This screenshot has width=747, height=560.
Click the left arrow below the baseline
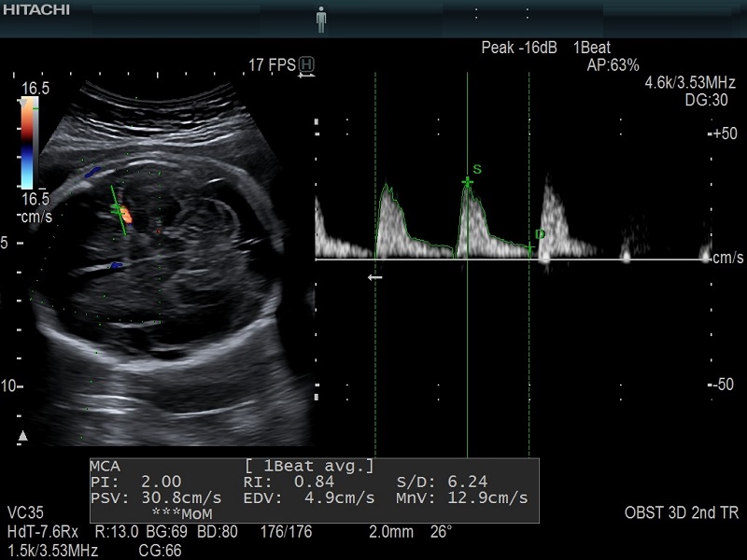(x=374, y=277)
